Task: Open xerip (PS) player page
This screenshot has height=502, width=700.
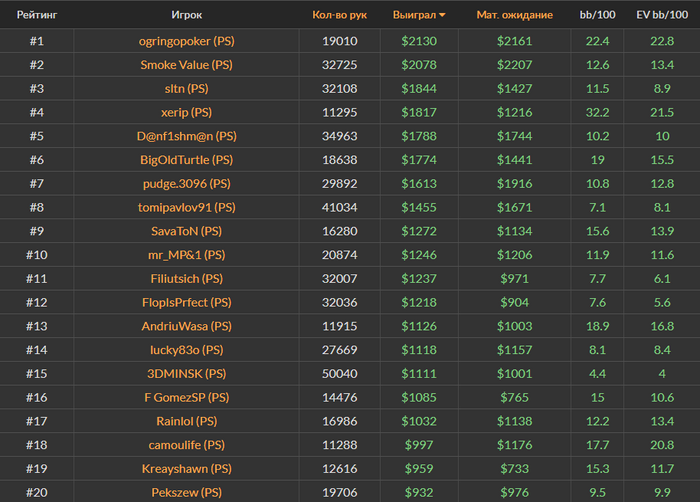Action: click(186, 112)
